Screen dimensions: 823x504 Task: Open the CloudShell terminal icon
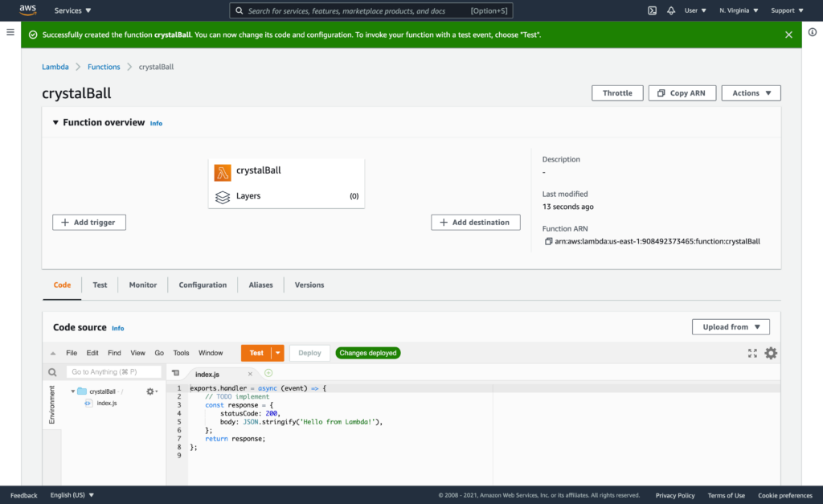click(x=652, y=10)
